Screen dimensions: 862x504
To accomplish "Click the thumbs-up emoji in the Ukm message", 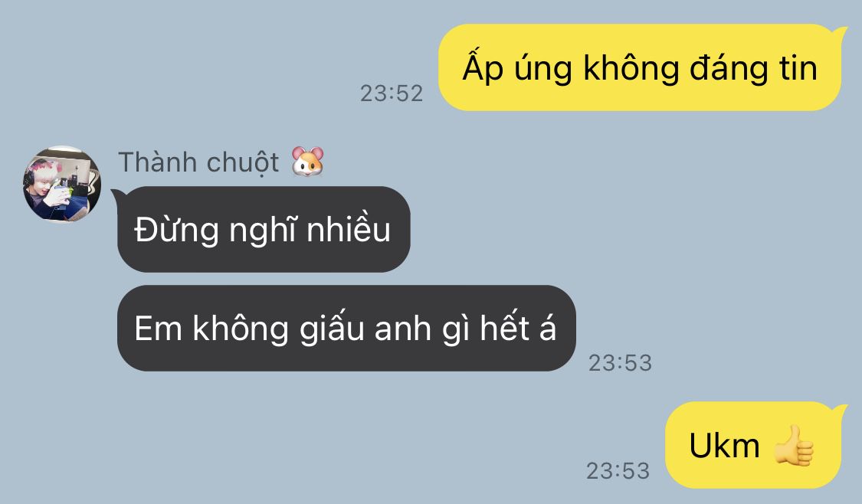I will [793, 446].
